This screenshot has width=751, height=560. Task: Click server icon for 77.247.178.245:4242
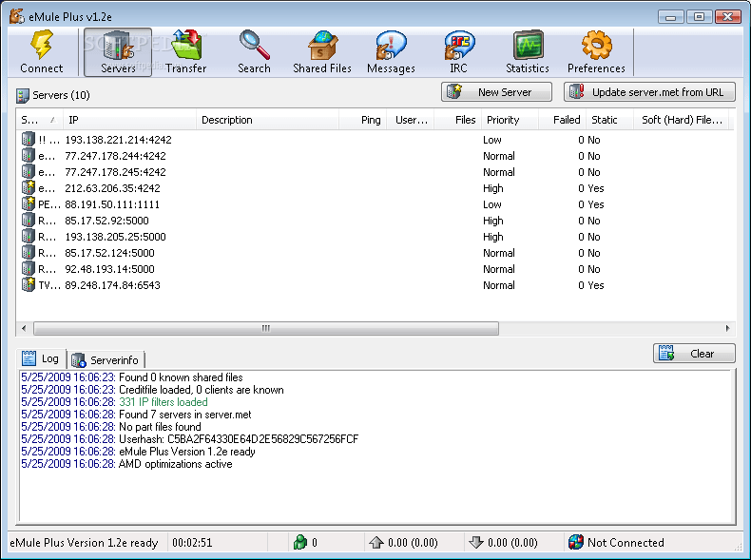click(29, 171)
